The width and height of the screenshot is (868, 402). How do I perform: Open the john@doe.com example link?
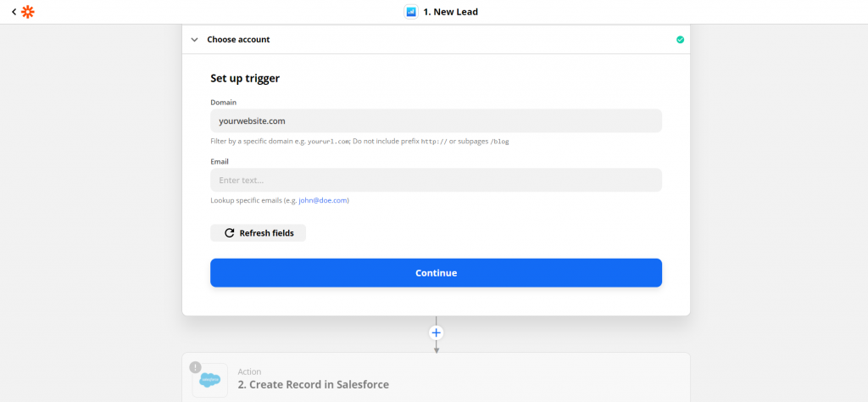pyautogui.click(x=323, y=200)
